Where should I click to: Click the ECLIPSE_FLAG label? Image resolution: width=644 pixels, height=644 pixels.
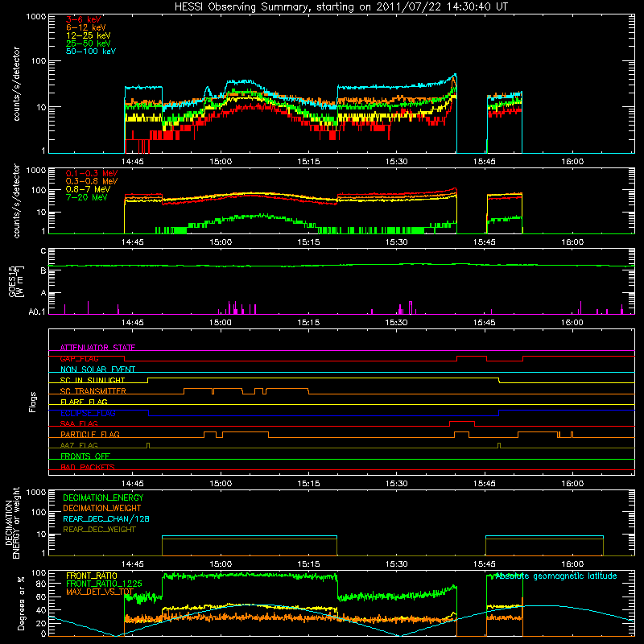point(88,413)
